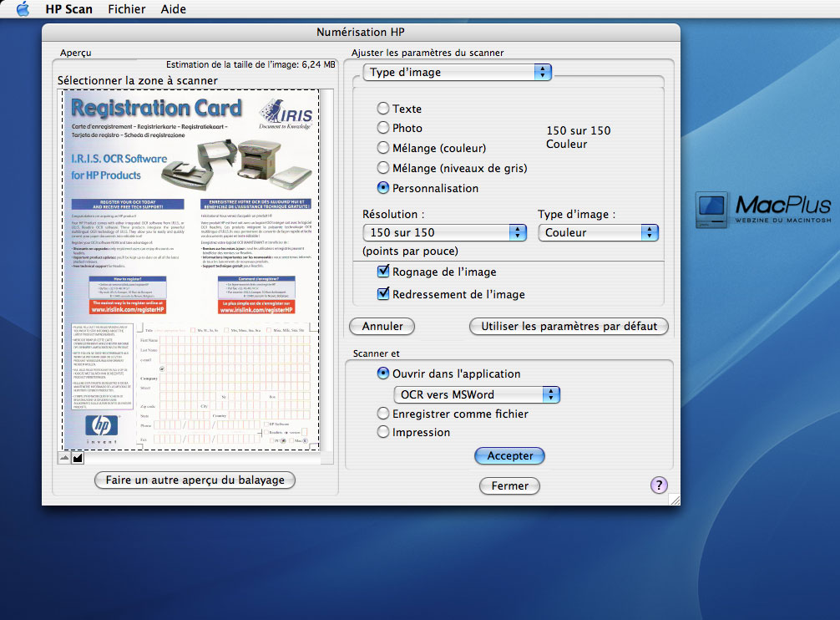The height and width of the screenshot is (620, 840).
Task: Click the image size estimate '6,24 MB' text
Action: [318, 64]
